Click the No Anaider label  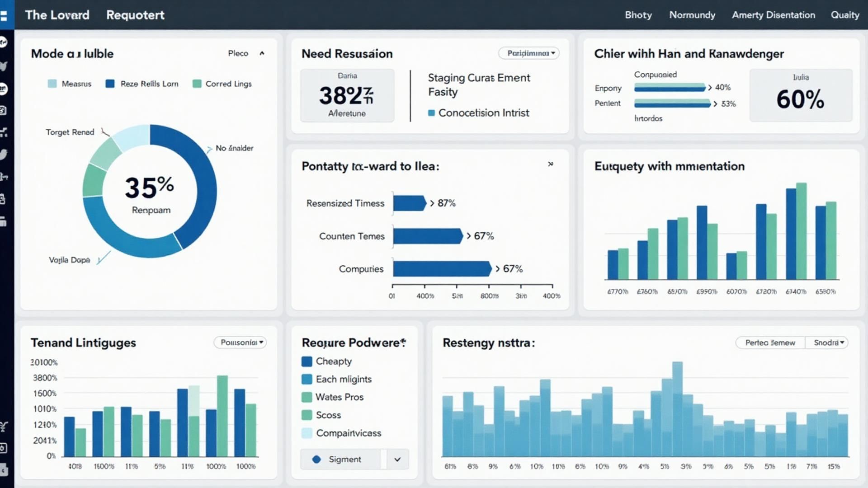pos(235,148)
